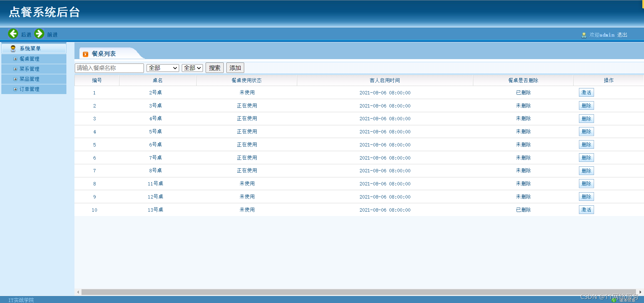
Task: Expand the 订单管理 tree icon
Action: (x=15, y=89)
